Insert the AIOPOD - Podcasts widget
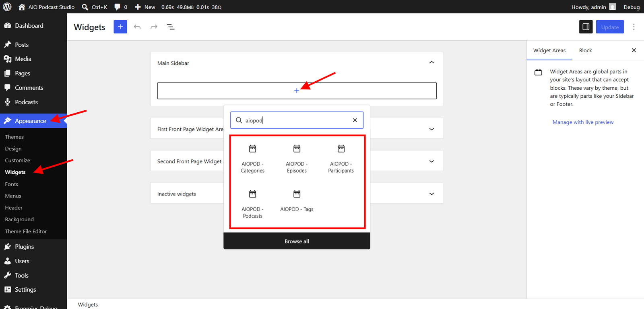The width and height of the screenshot is (644, 309). click(253, 204)
